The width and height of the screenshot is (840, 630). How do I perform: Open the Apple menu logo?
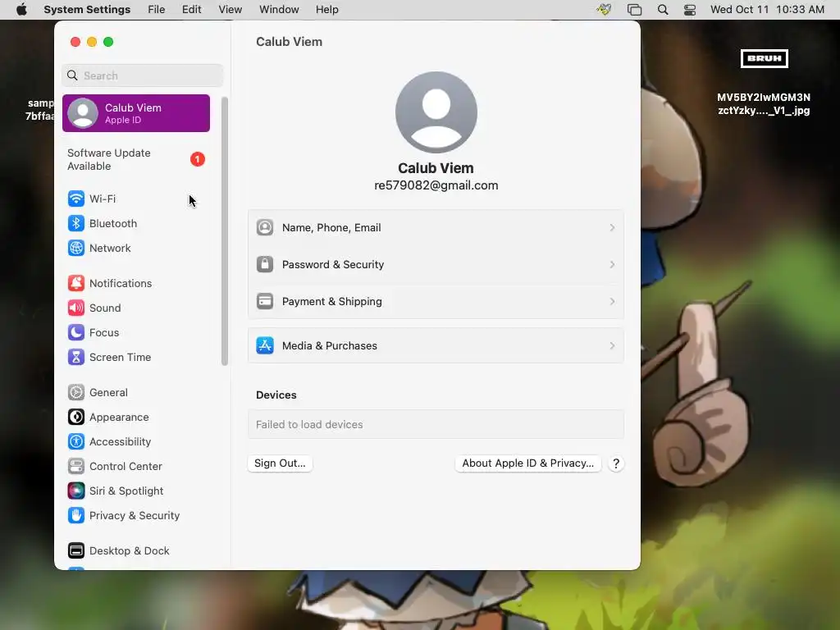[x=21, y=10]
